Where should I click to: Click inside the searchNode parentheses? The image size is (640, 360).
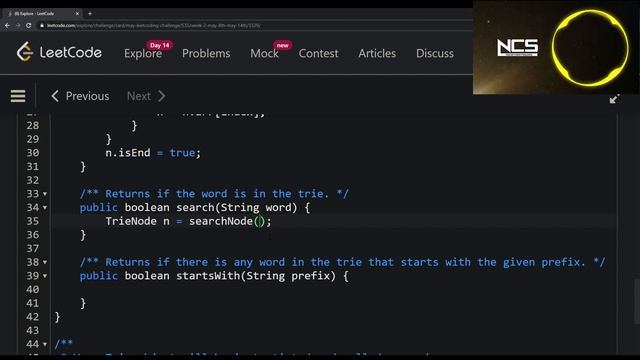tap(259, 221)
